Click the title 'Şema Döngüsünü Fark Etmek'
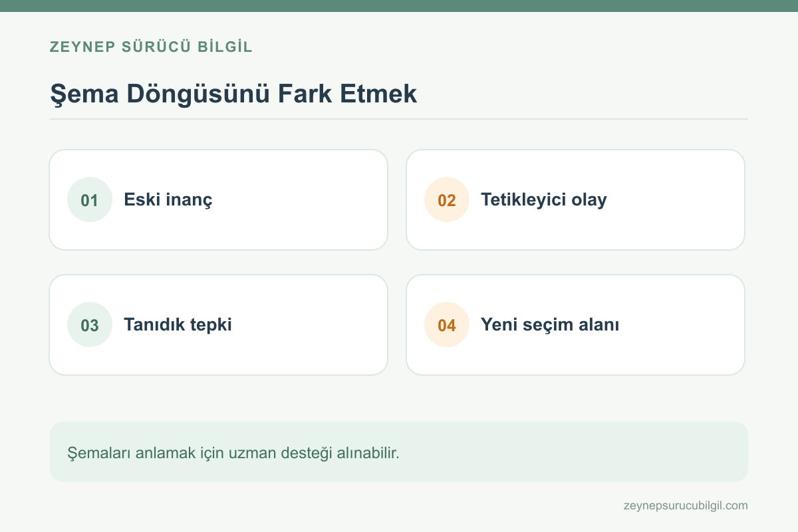Image resolution: width=798 pixels, height=532 pixels. coord(233,94)
